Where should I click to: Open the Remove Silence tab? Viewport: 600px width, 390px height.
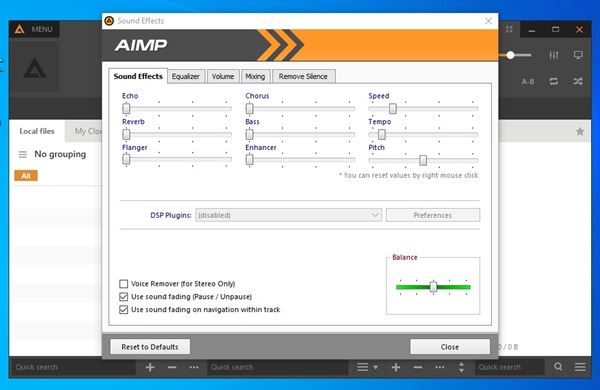click(303, 76)
